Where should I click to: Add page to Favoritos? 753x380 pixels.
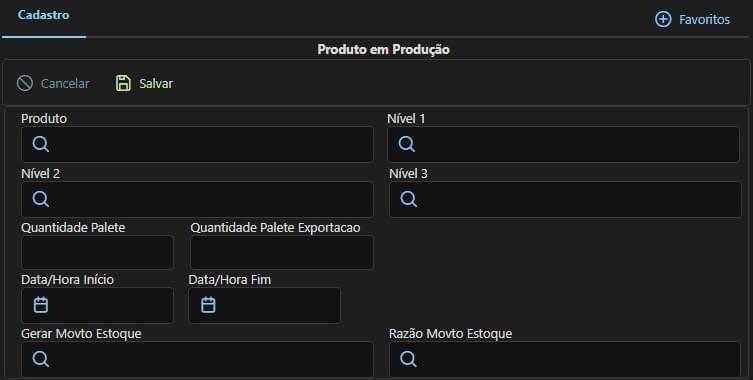click(x=692, y=19)
